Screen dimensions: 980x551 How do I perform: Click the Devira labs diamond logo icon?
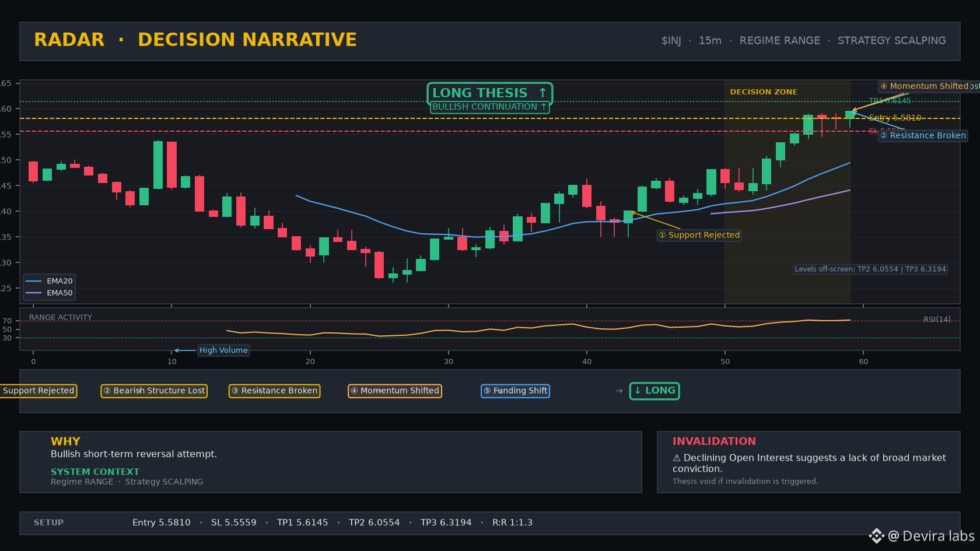[876, 536]
